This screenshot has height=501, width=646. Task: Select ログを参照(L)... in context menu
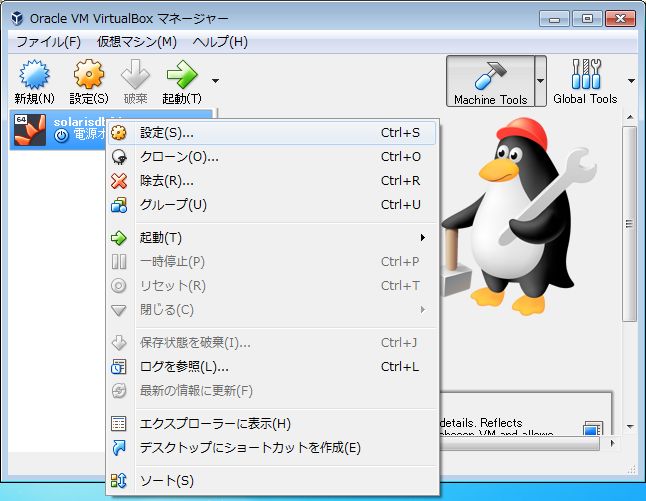(x=272, y=366)
